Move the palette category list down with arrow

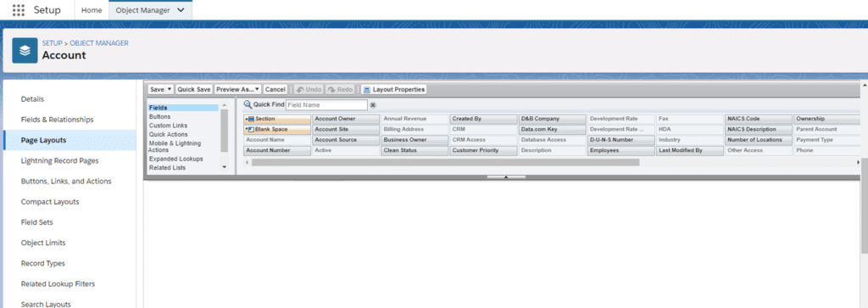[224, 167]
